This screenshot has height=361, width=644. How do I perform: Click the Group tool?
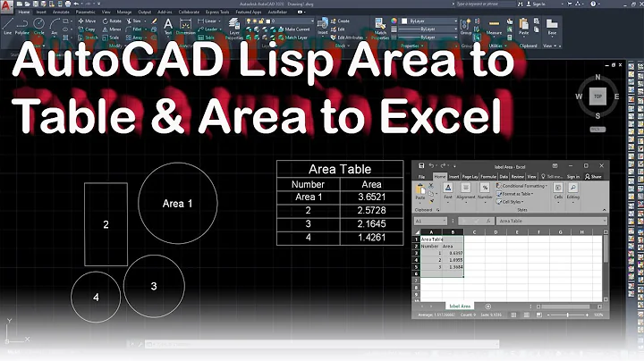(x=466, y=26)
